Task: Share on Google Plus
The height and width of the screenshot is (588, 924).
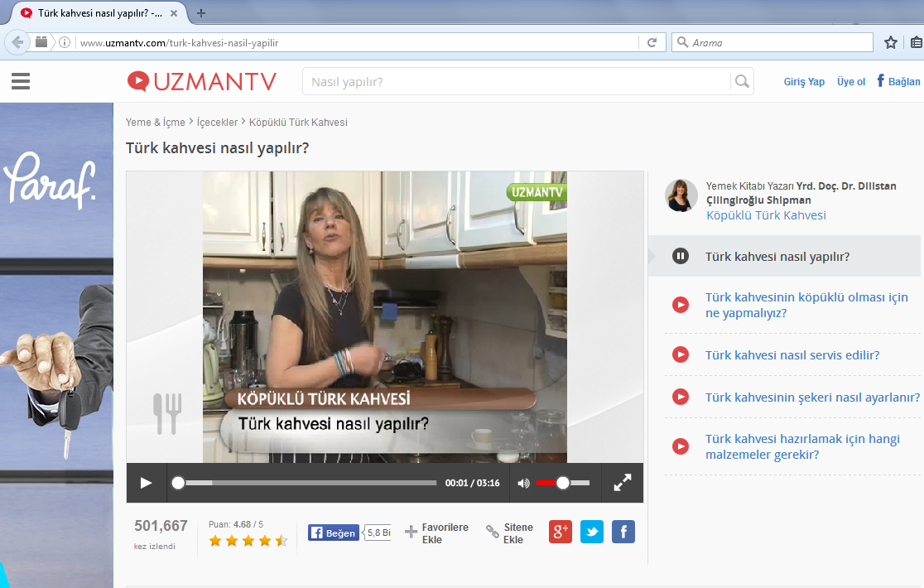Action: [x=561, y=532]
